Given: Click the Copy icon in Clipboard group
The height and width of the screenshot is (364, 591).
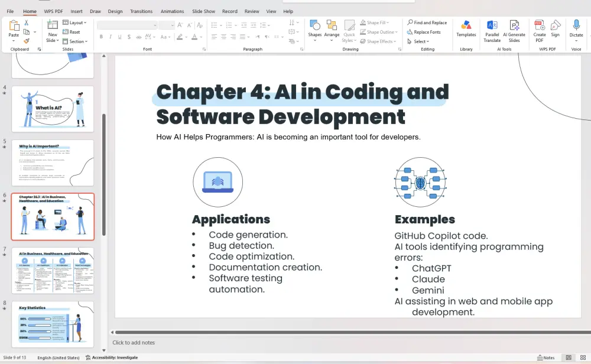Looking at the screenshot, I should pos(27,32).
